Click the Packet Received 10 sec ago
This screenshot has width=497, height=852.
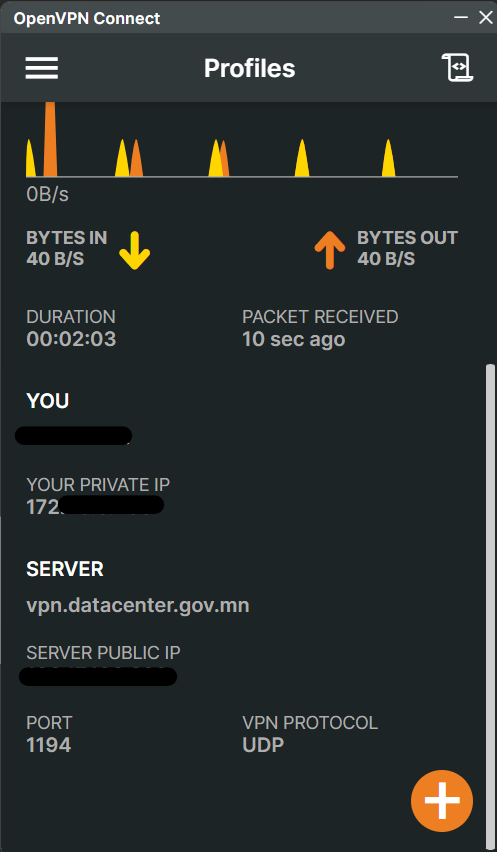tap(293, 339)
